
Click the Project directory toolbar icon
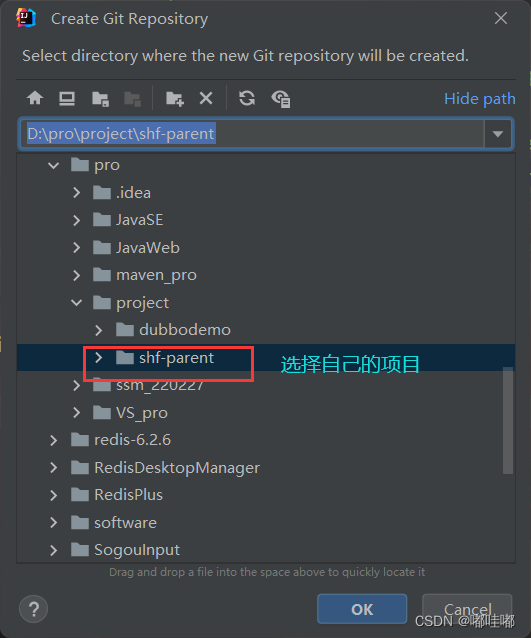[100, 99]
